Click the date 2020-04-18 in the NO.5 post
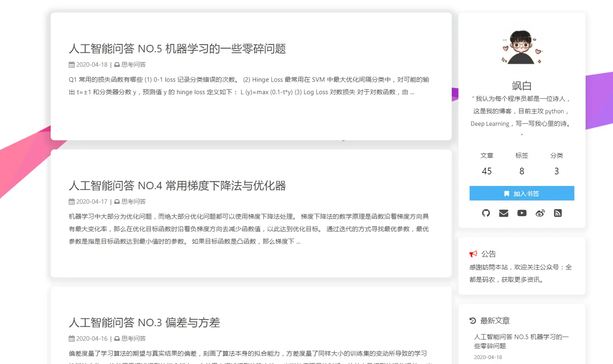This screenshot has width=613, height=364. pos(92,65)
